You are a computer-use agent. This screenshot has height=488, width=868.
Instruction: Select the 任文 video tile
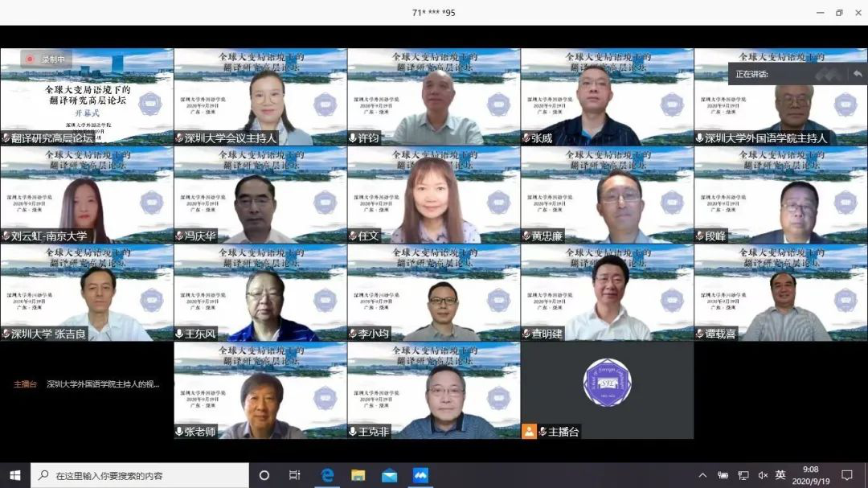[x=434, y=195]
